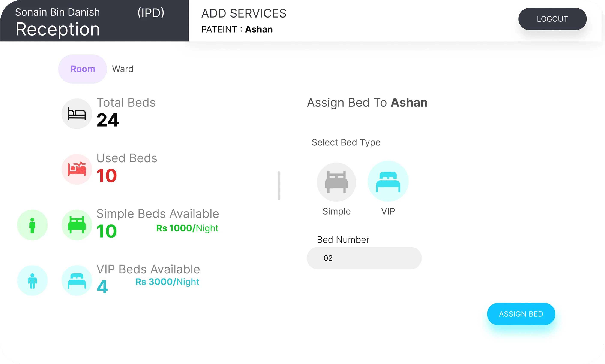Click the Rs 1000/Night price label

[x=187, y=228]
